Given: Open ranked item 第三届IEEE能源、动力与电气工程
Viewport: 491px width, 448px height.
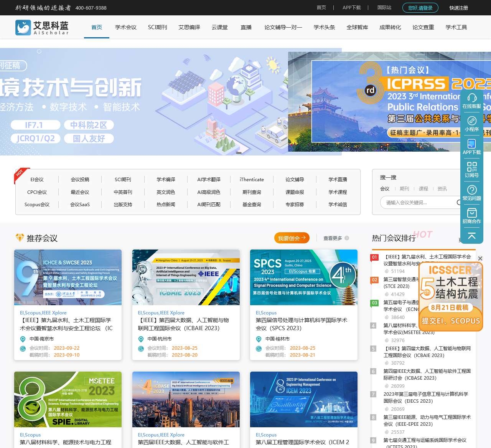Looking at the screenshot, I should 427,421.
